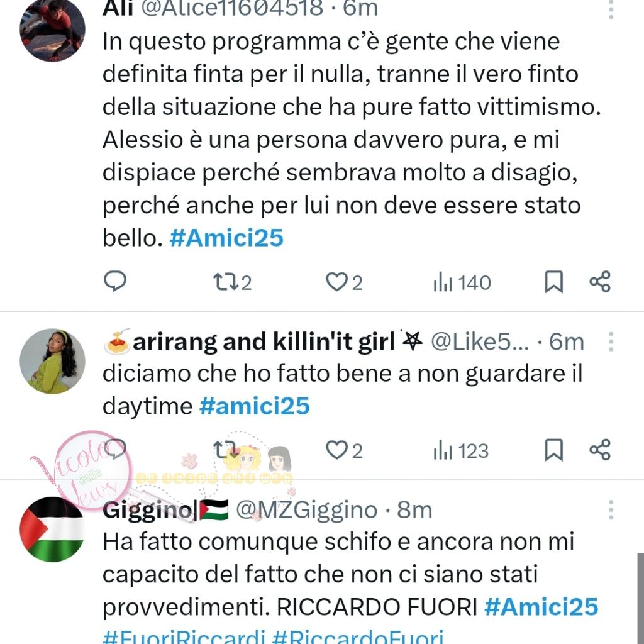Image resolution: width=644 pixels, height=644 pixels.
Task: Like the daytime tweet by arirang
Action: pos(344,450)
